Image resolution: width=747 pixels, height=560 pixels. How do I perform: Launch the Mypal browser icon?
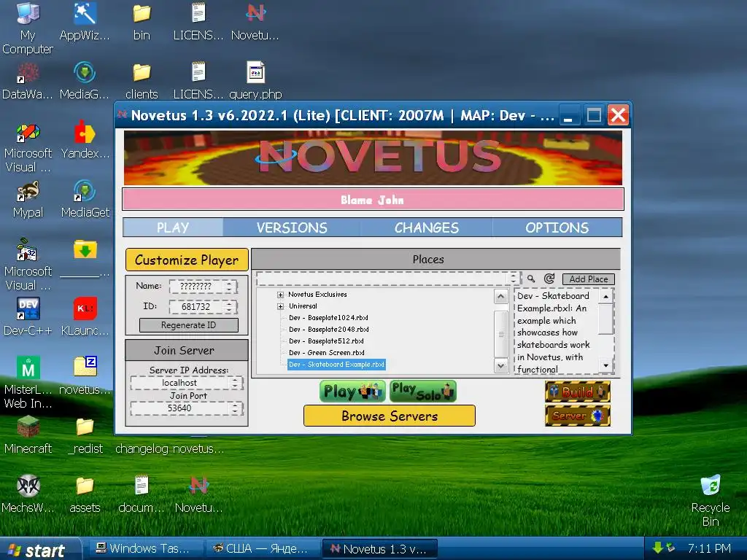click(28, 198)
